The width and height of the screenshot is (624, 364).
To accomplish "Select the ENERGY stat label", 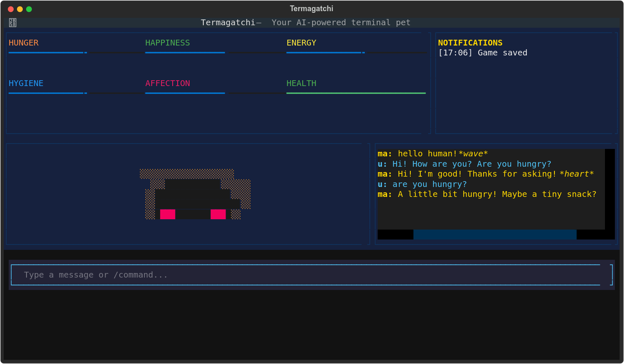I will [x=301, y=43].
